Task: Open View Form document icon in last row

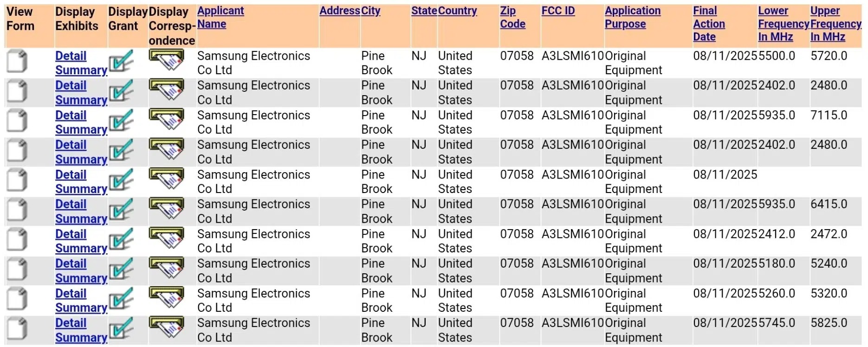Action: (17, 328)
